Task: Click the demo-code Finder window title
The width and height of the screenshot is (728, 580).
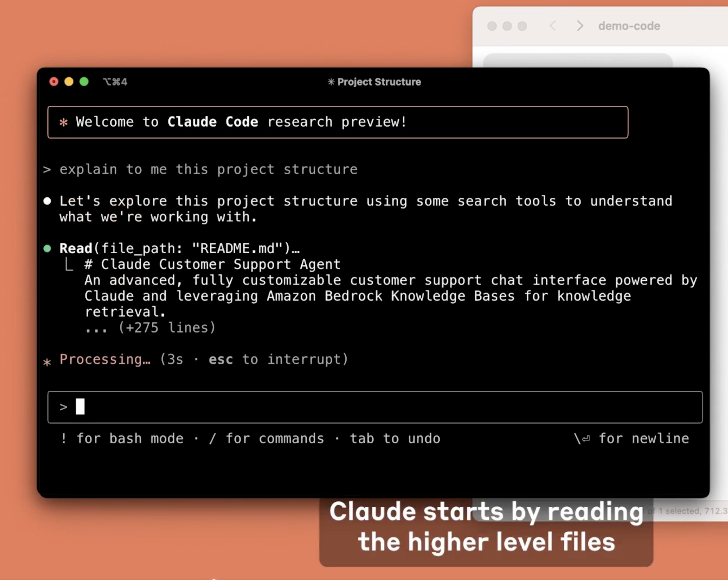Action: [629, 26]
